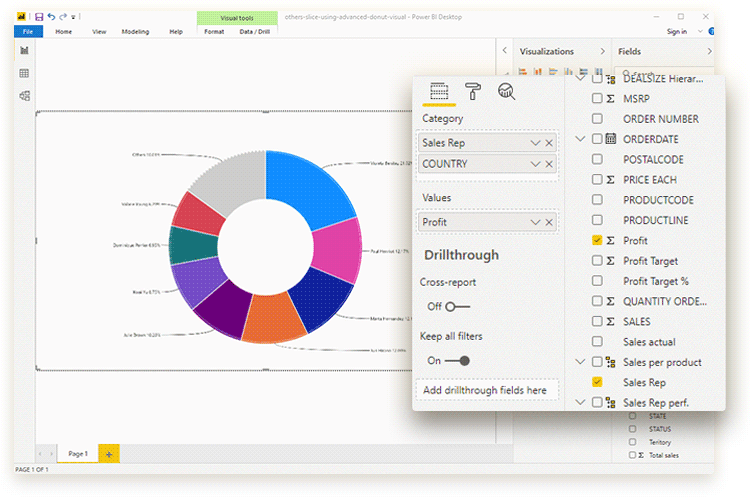The image size is (750, 500).
Task: Expand the filters pane with left chevron
Action: coord(505,50)
